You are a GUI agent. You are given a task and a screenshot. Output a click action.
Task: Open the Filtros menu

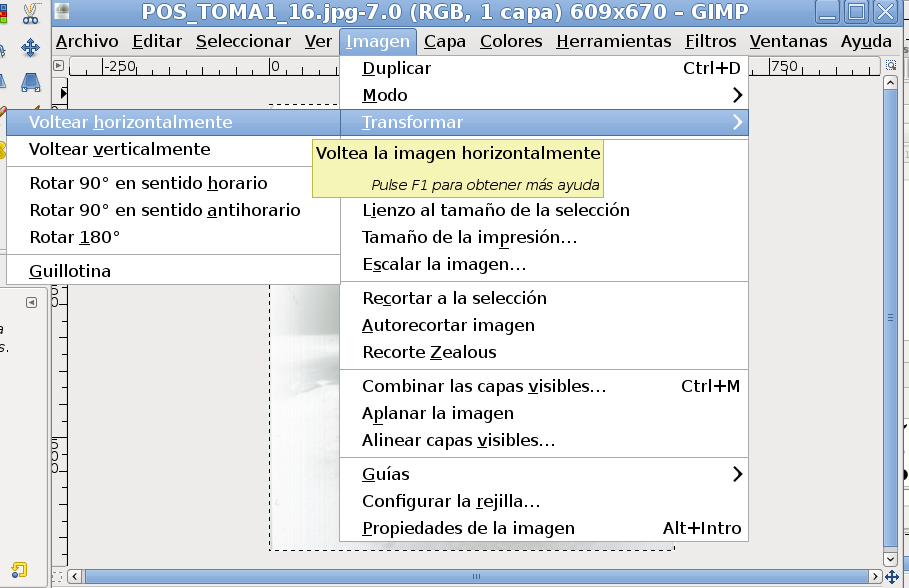tap(711, 41)
